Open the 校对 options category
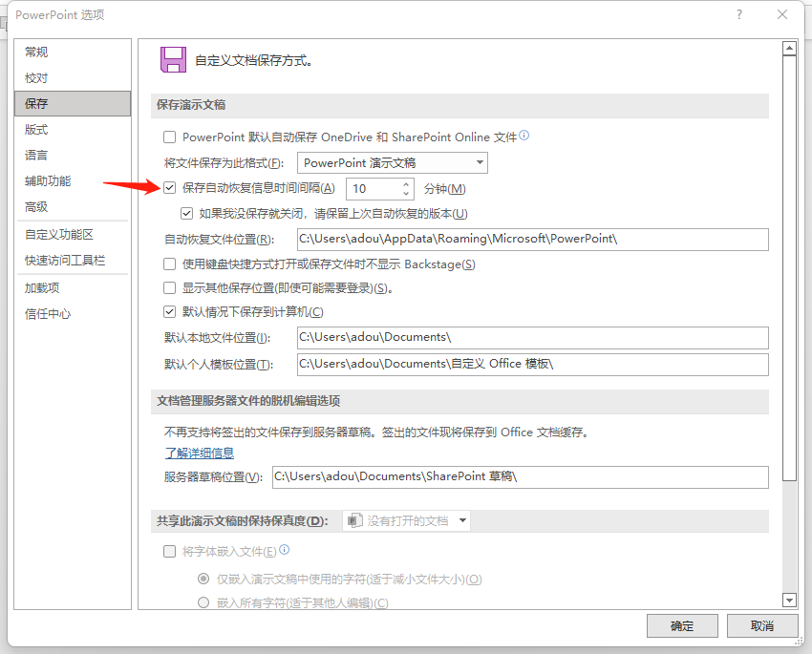This screenshot has width=812, height=654. pos(73,77)
